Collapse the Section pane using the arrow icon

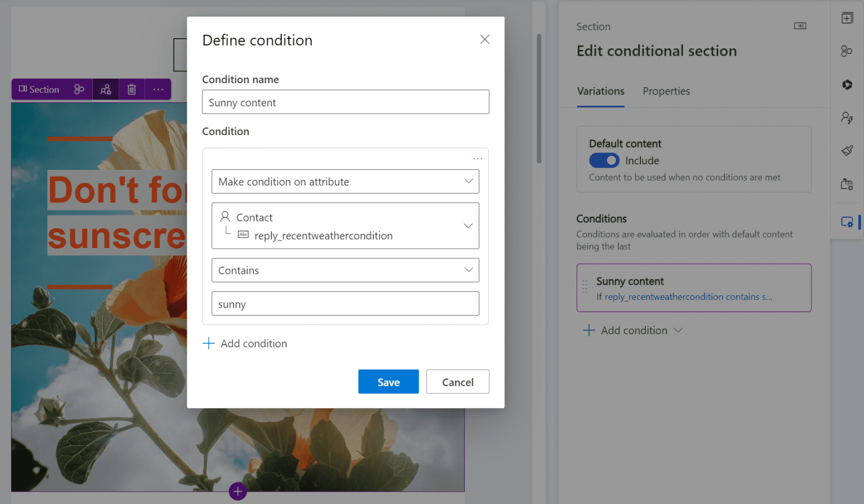point(800,25)
